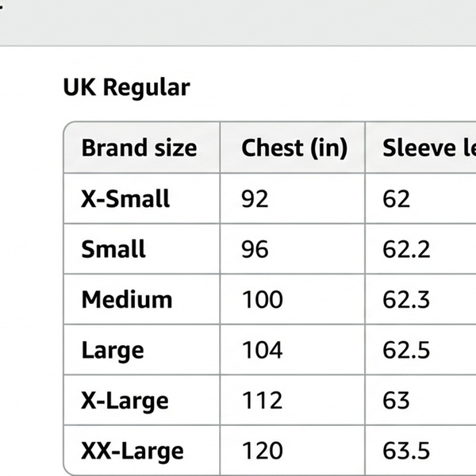Click chest value 112 for X-Large
Screen dimensions: 476x476
[262, 401]
